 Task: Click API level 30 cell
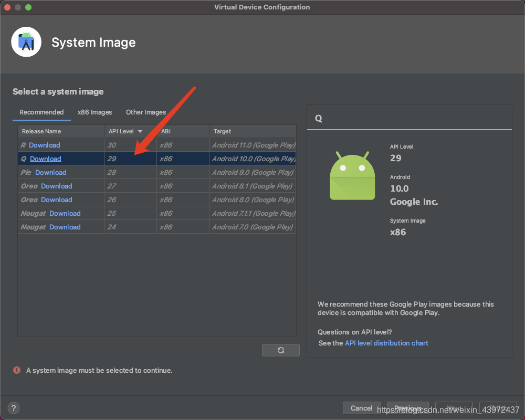pos(130,145)
